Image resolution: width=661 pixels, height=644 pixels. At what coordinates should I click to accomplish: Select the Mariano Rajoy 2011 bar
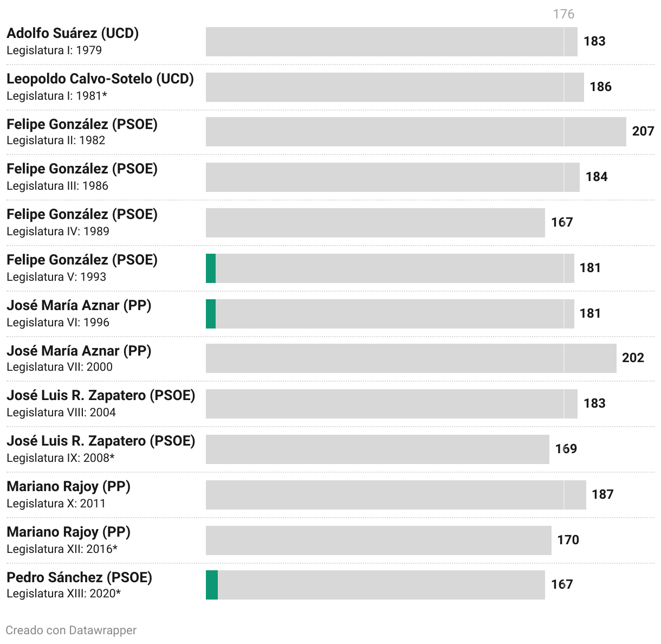pos(396,495)
